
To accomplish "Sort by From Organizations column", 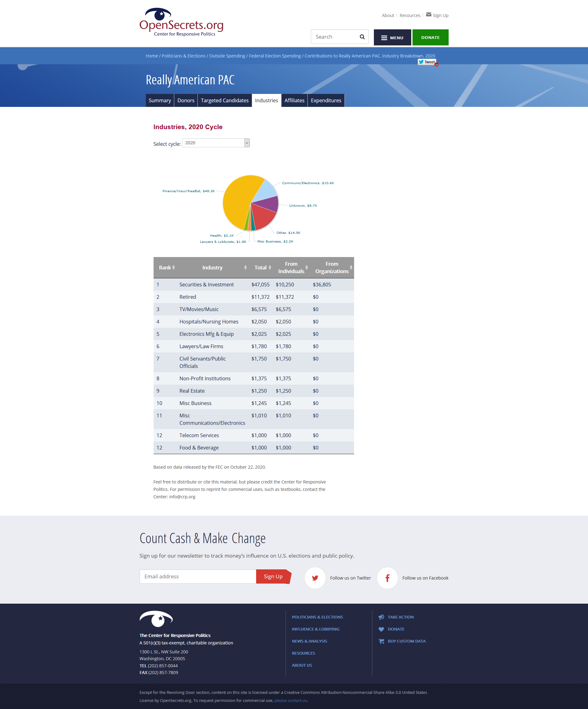I will [x=332, y=268].
